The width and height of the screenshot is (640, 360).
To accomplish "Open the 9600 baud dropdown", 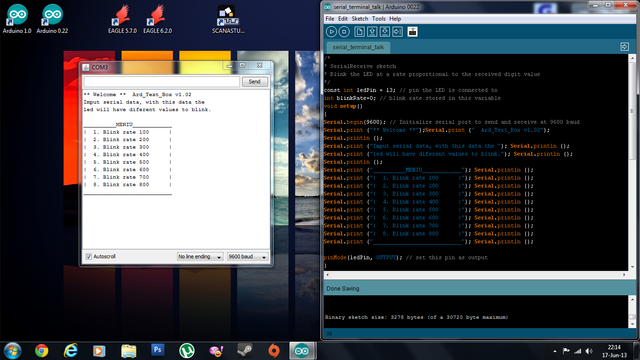I will point(247,256).
